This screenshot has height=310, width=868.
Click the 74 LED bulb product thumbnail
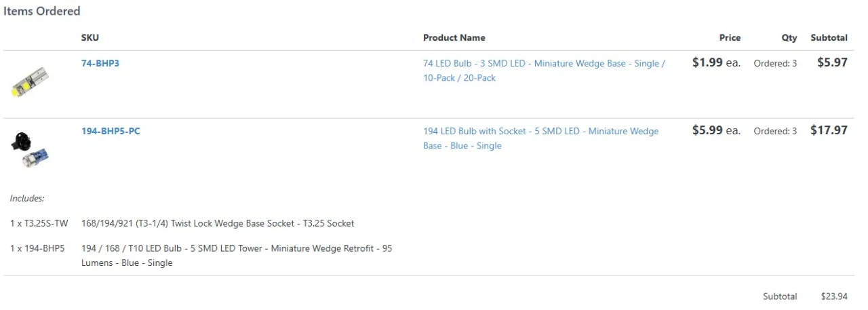click(31, 81)
